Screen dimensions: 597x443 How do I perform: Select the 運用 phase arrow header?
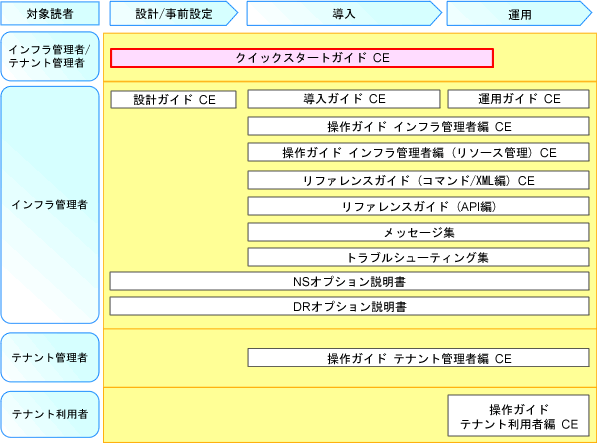[x=519, y=13]
